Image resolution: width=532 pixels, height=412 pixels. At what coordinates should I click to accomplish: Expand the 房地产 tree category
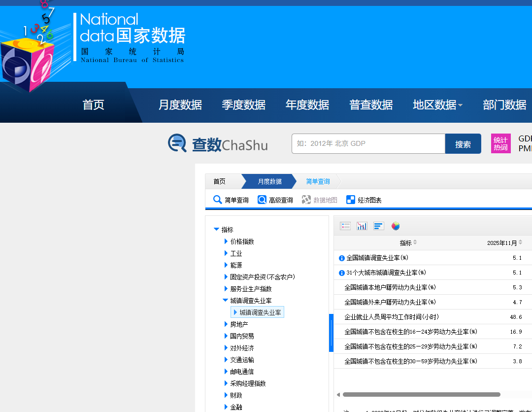click(x=226, y=324)
